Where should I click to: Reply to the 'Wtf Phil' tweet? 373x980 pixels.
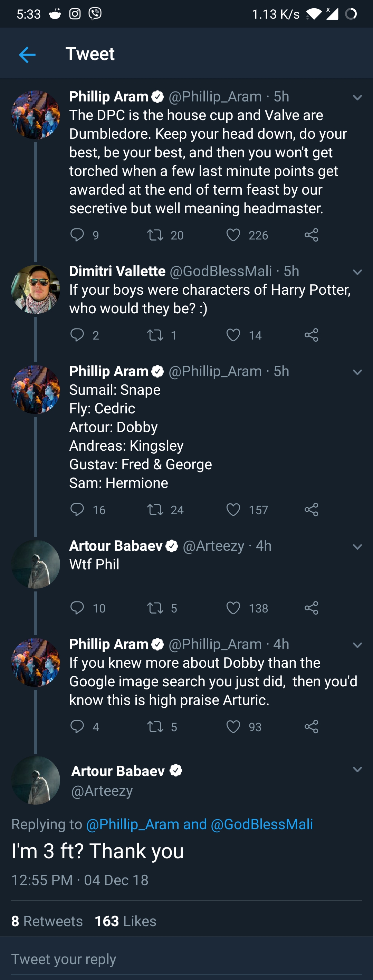coord(78,608)
